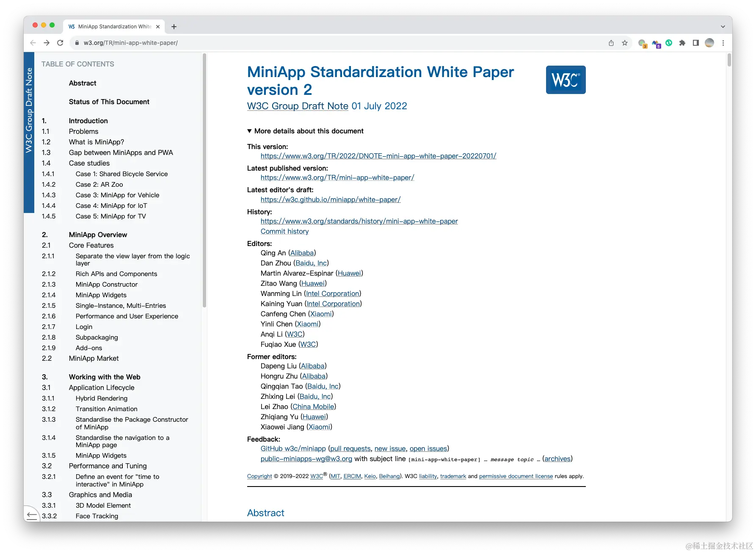The height and width of the screenshot is (553, 756).
Task: Click the browser forward arrow
Action: click(47, 43)
